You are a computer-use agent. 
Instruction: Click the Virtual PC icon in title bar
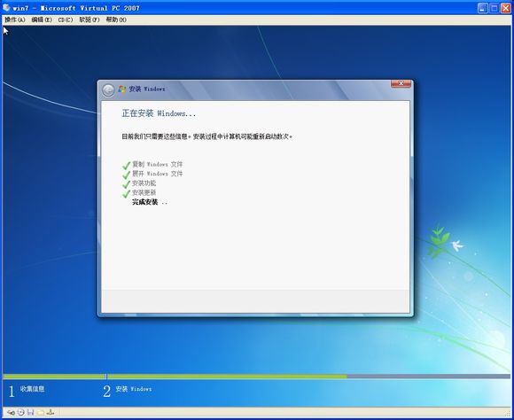point(6,7)
